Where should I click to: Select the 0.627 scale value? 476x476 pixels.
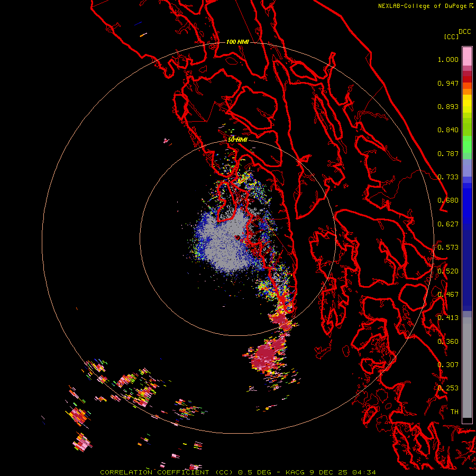coord(448,224)
